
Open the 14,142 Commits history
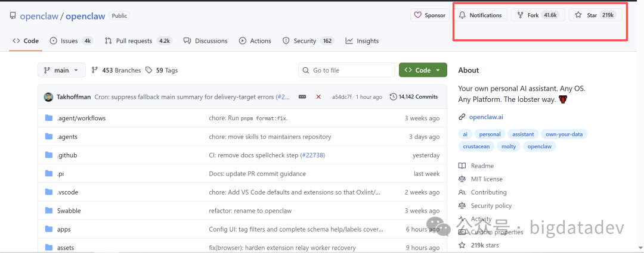pyautogui.click(x=414, y=97)
